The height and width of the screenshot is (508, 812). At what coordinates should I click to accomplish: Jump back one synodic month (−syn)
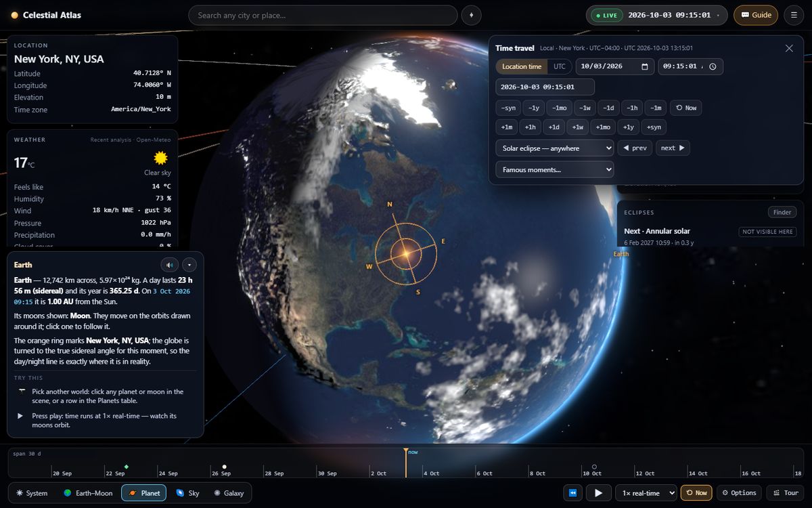tap(507, 108)
